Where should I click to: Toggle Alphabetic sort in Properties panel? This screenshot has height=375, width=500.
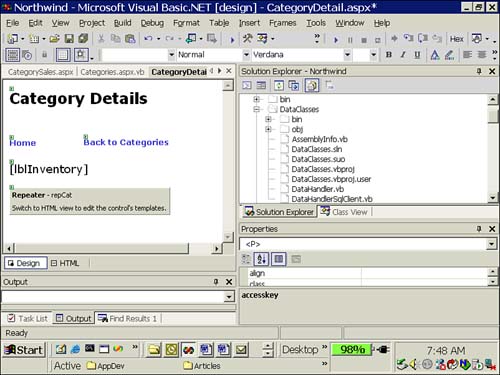coord(261,259)
